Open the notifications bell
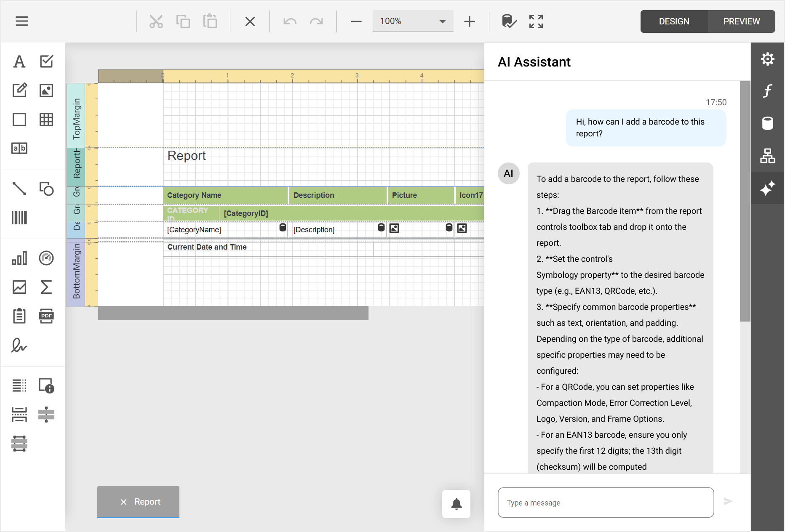Viewport: 785px width, 532px height. pos(456,504)
